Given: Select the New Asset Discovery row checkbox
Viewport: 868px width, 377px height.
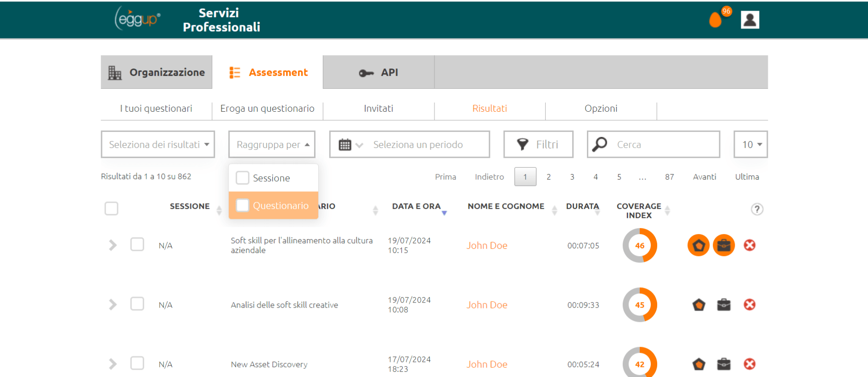Looking at the screenshot, I should coord(137,363).
